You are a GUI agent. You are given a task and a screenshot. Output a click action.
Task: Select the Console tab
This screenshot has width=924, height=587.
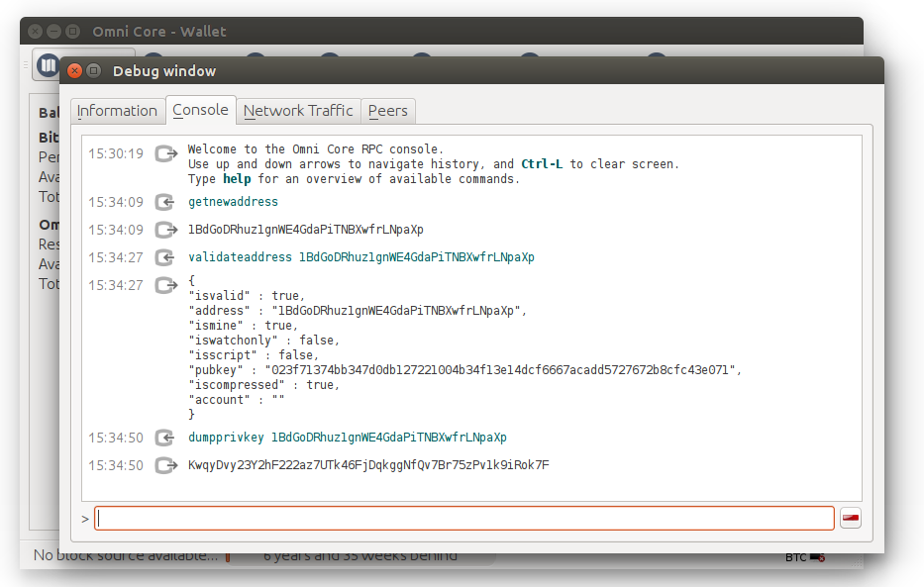[200, 110]
